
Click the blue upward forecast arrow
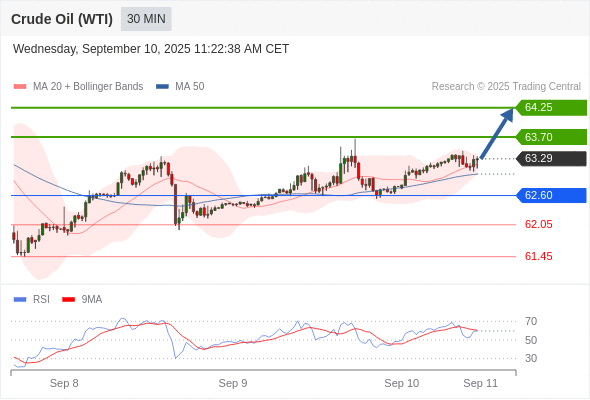(x=497, y=133)
